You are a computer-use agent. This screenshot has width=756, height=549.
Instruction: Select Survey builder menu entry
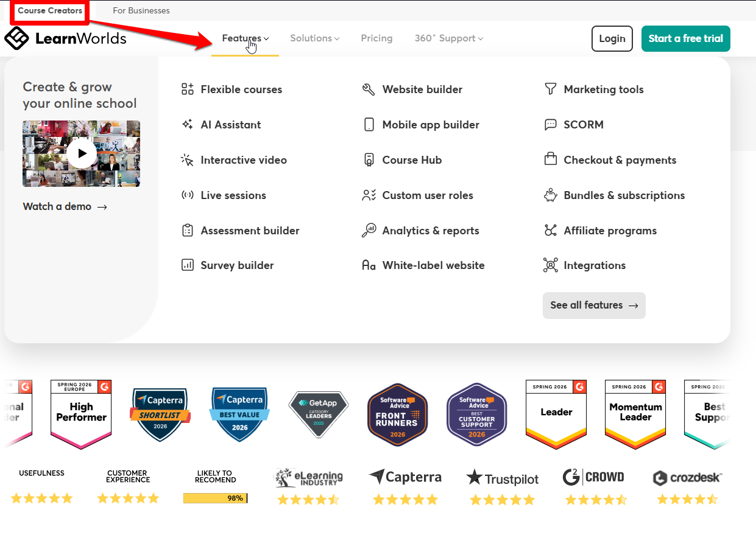pyautogui.click(x=238, y=265)
